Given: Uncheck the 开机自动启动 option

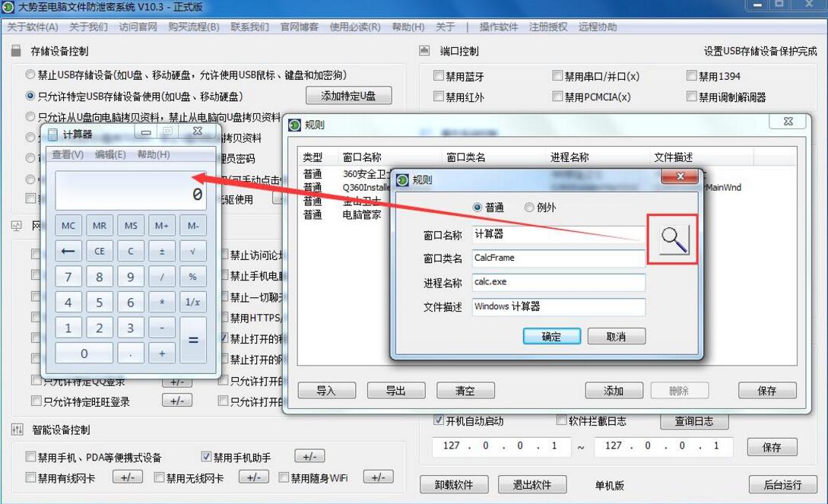Looking at the screenshot, I should [x=439, y=420].
